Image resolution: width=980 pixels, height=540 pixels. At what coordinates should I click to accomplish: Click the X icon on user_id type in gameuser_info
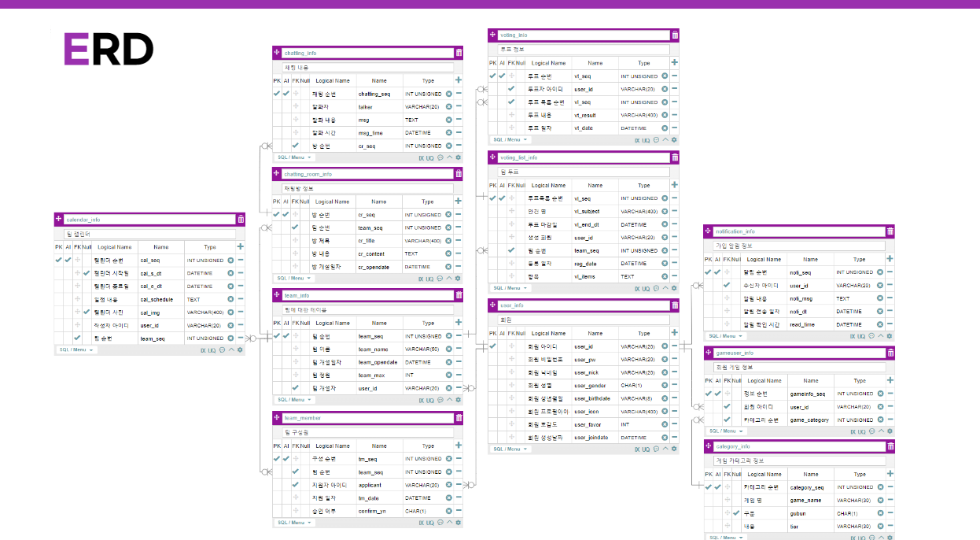pos(880,407)
